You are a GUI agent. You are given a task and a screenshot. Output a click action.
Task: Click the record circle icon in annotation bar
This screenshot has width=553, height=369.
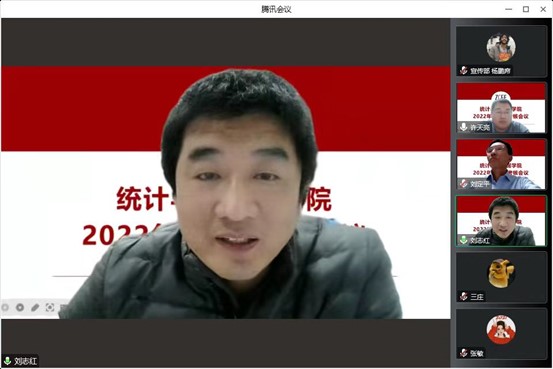[x=20, y=308]
